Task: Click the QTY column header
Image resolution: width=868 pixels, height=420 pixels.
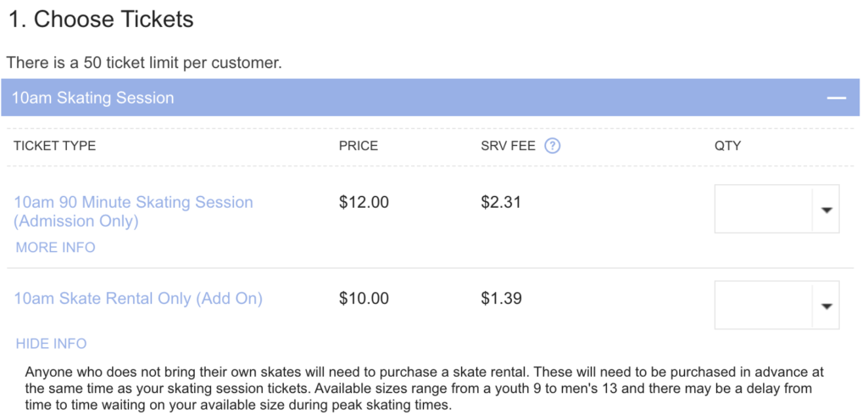Action: tap(727, 146)
